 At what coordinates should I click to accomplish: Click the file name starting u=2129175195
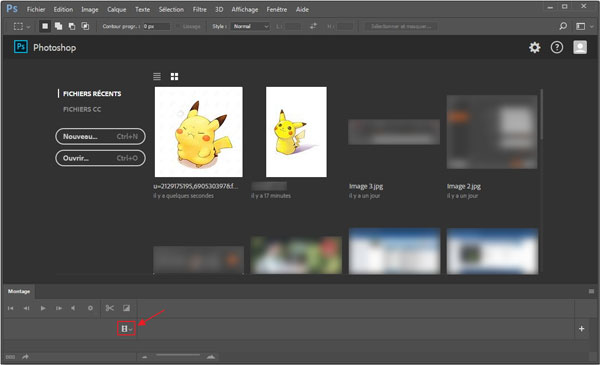coord(196,186)
